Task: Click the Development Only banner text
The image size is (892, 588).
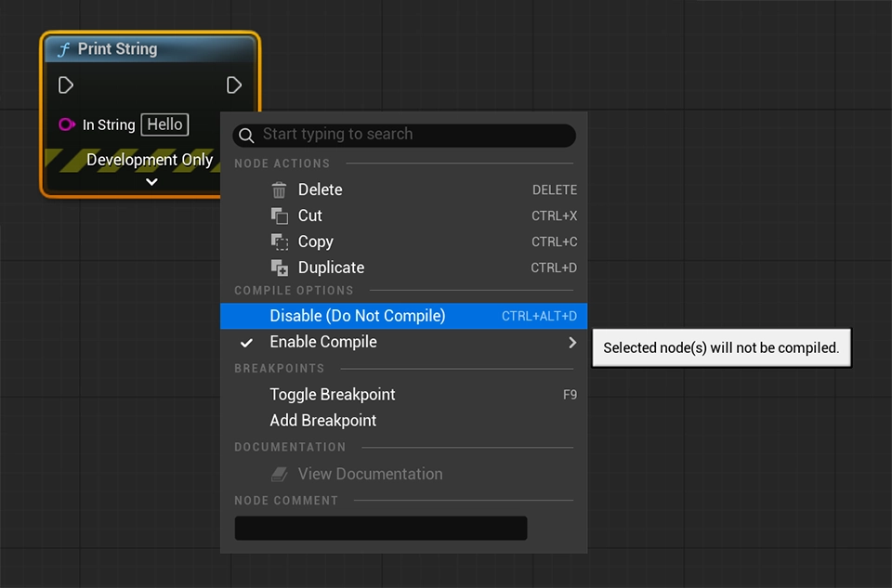Action: (x=150, y=160)
